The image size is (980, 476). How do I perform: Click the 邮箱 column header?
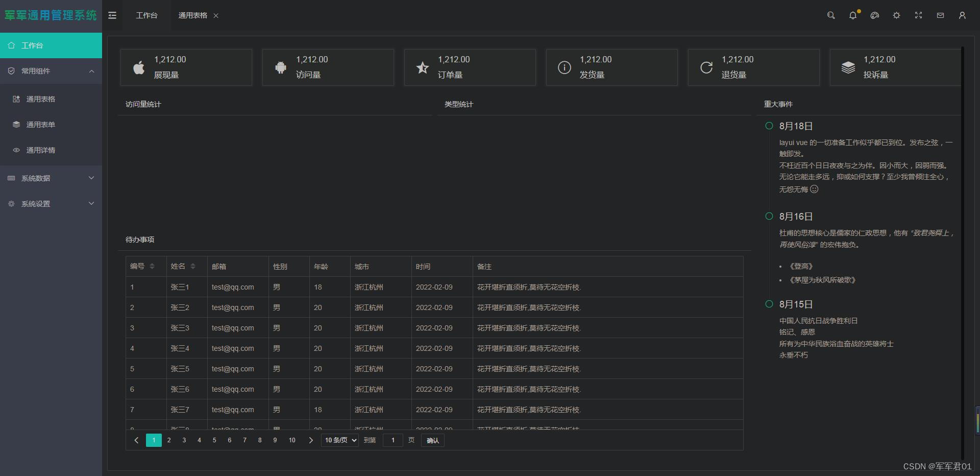[x=238, y=267]
